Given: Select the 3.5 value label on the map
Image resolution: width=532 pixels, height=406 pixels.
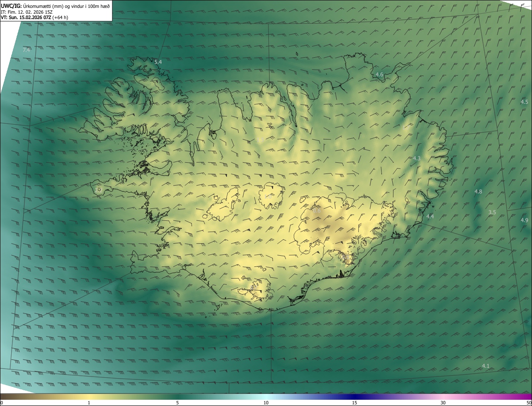Looking at the screenshot, I should point(492,212).
